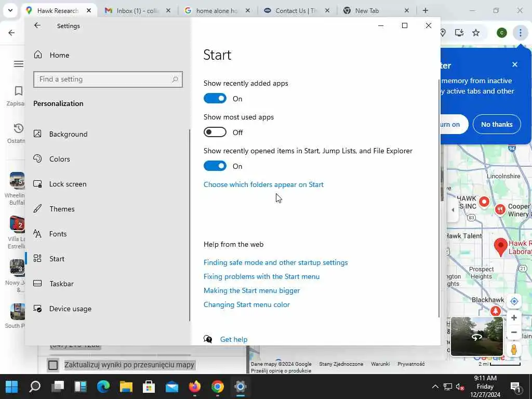Open Settings Home page
The height and width of the screenshot is (399, 532).
(x=51, y=55)
